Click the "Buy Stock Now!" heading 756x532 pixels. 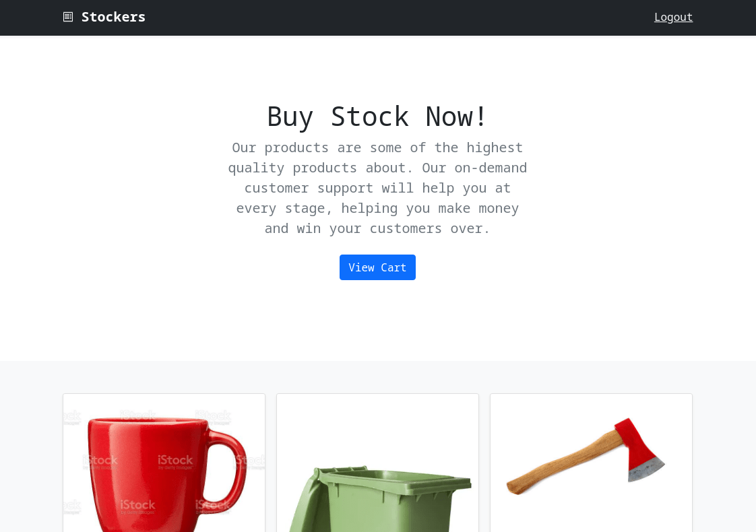[x=377, y=117]
